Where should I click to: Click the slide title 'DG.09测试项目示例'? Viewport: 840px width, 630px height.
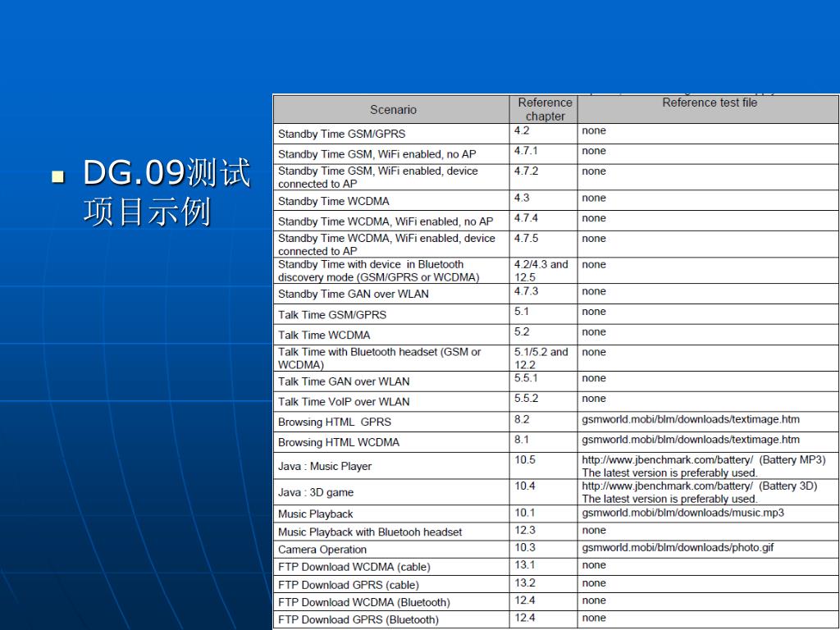point(167,192)
